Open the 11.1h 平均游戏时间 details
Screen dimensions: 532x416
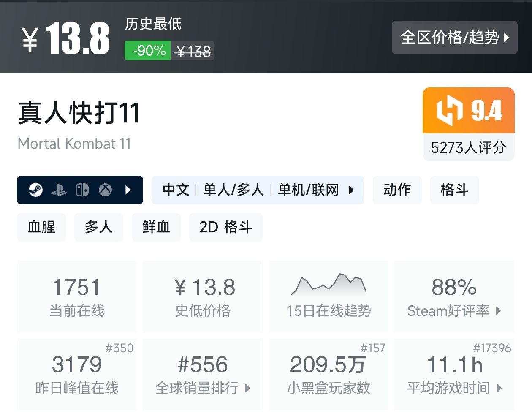[x=454, y=374]
